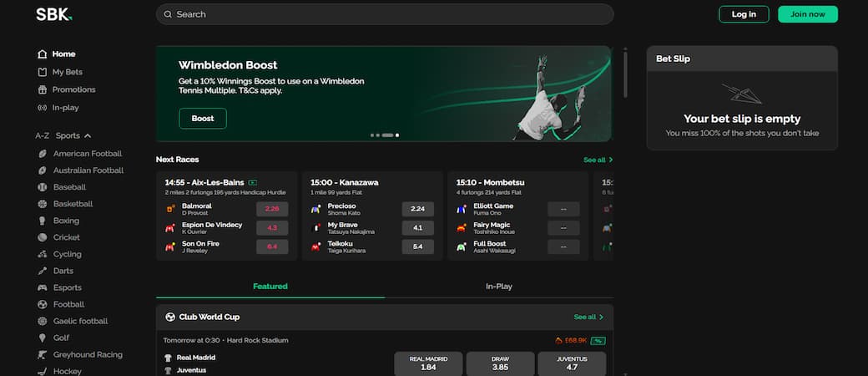Image resolution: width=868 pixels, height=376 pixels.
Task: Click the Home icon in sidebar
Action: (43, 54)
